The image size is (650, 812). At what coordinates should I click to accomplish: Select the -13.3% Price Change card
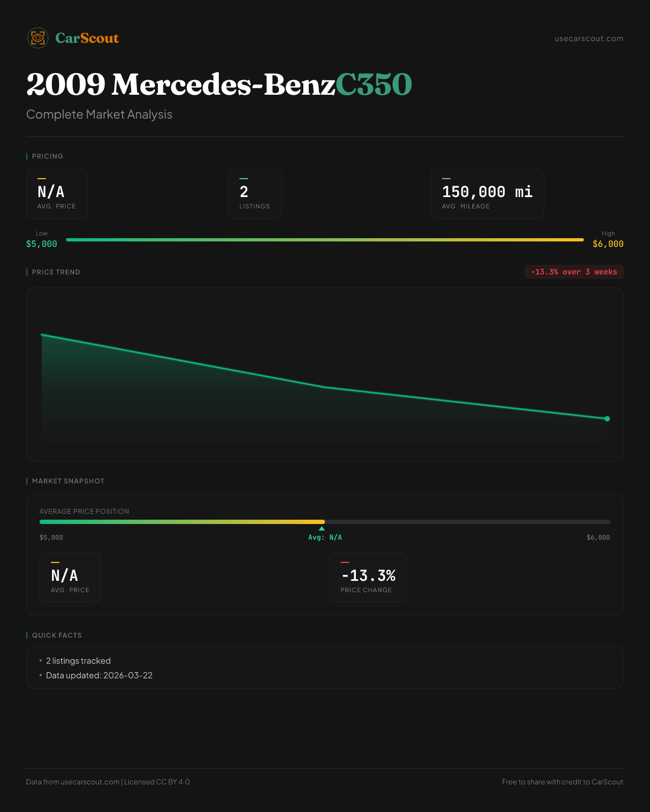click(368, 578)
